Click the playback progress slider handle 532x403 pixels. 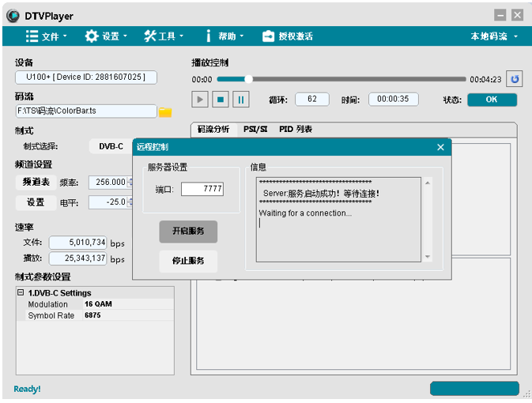point(249,79)
